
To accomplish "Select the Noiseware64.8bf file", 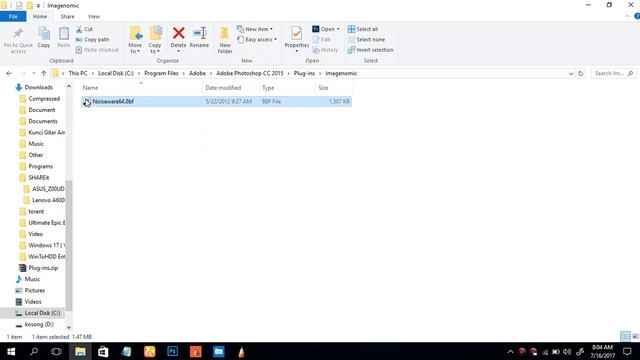I will (x=216, y=101).
